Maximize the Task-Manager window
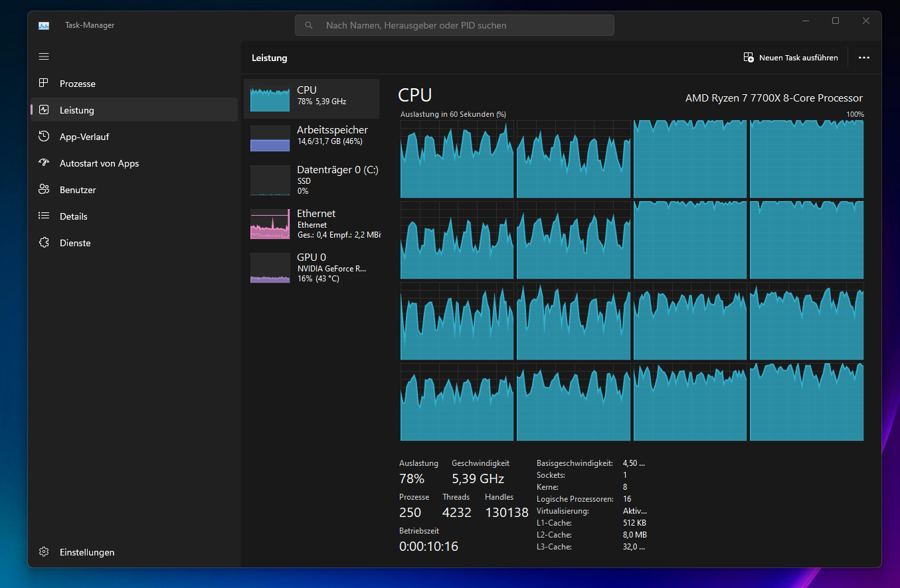 click(836, 21)
